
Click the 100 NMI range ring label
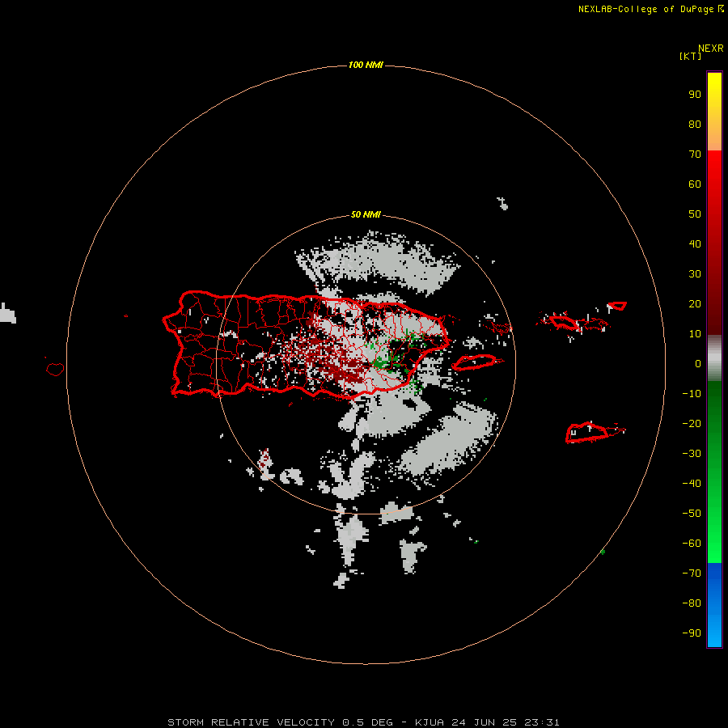coord(366,65)
